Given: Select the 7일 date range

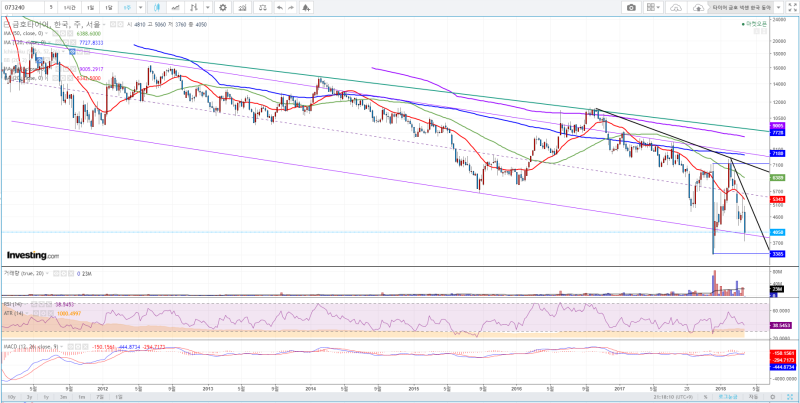Looking at the screenshot, I should coord(99,397).
